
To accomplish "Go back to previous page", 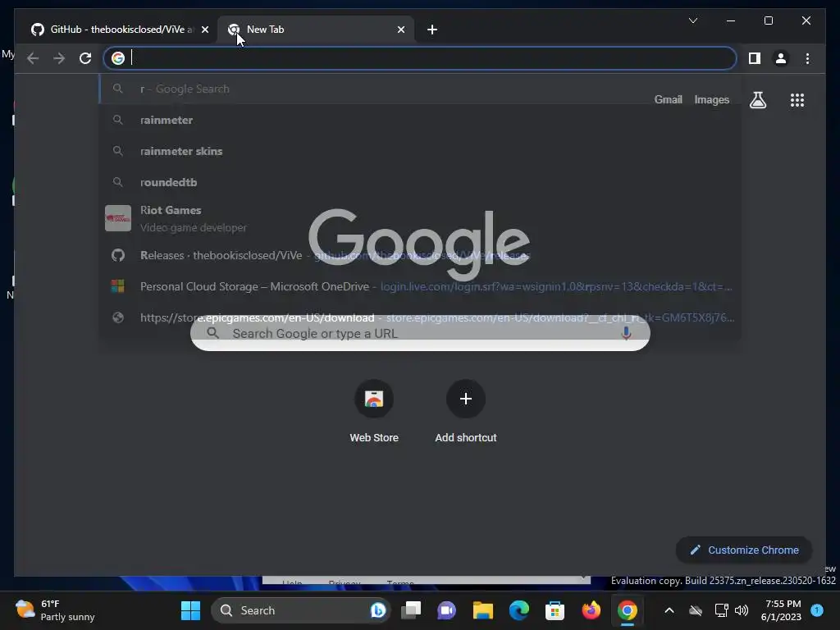I will pos(33,58).
